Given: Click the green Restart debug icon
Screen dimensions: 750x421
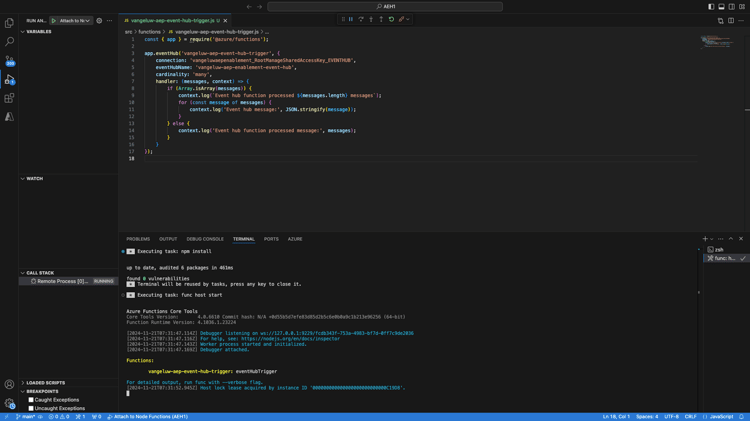Looking at the screenshot, I should point(391,19).
